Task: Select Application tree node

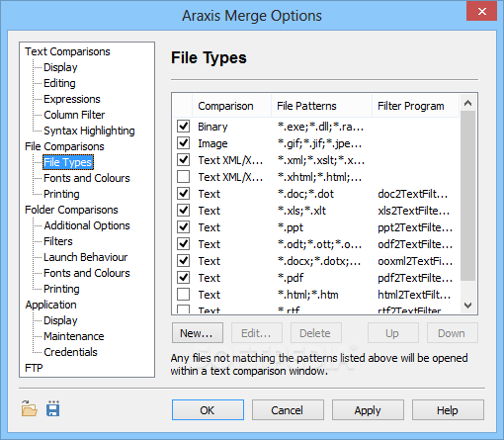Action: tap(50, 305)
